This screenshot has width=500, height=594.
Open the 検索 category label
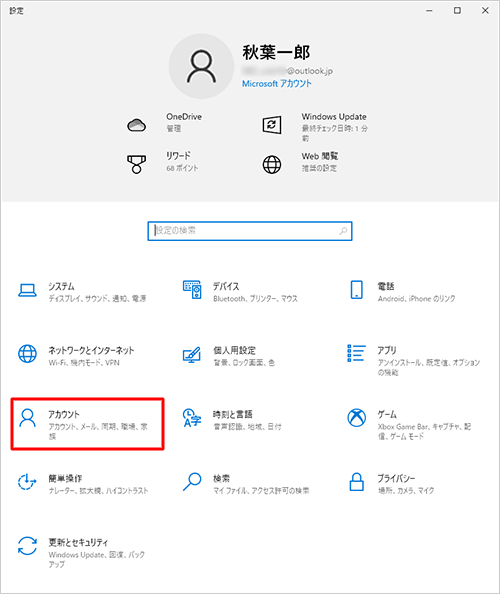point(221,478)
